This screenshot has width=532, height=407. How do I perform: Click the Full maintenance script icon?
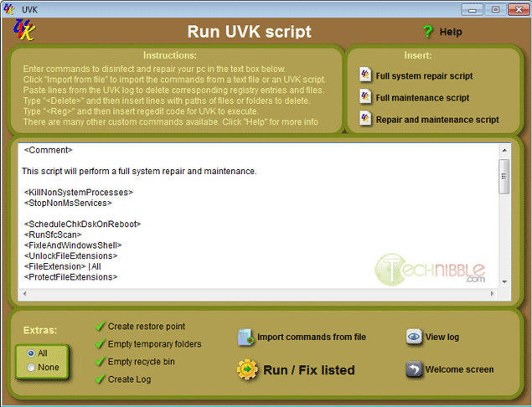pyautogui.click(x=365, y=96)
